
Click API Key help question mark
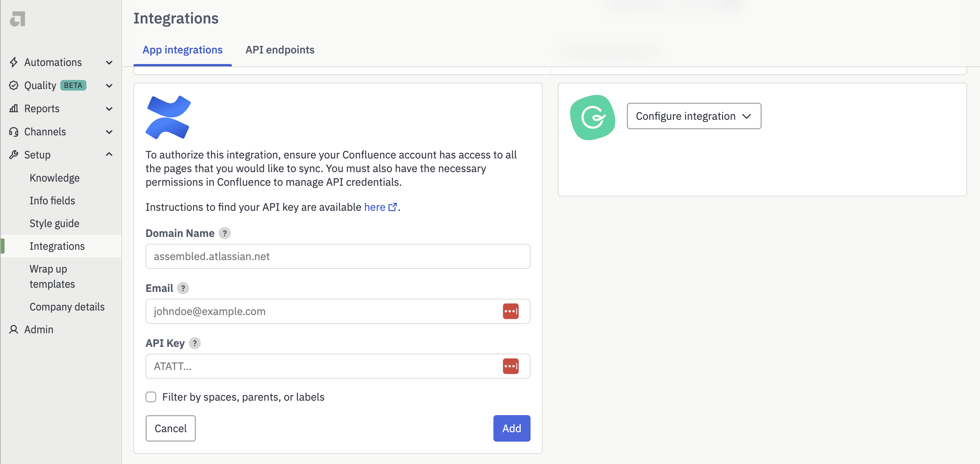(195, 343)
